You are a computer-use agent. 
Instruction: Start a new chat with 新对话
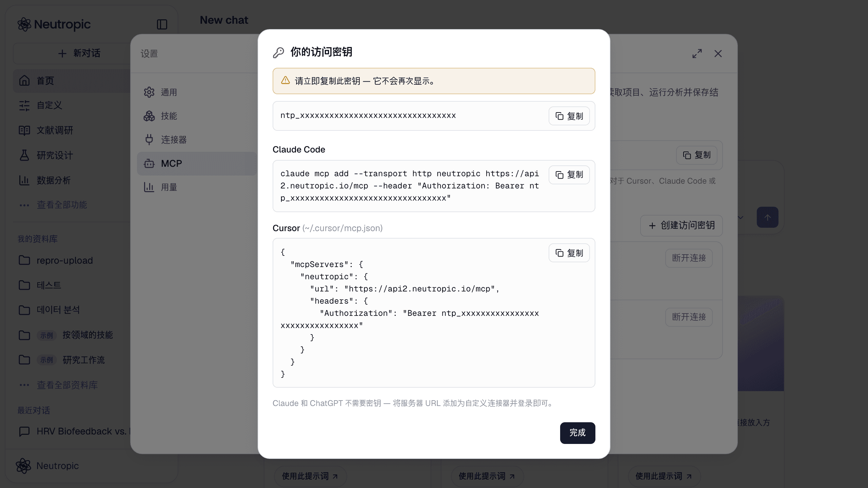[x=79, y=53]
